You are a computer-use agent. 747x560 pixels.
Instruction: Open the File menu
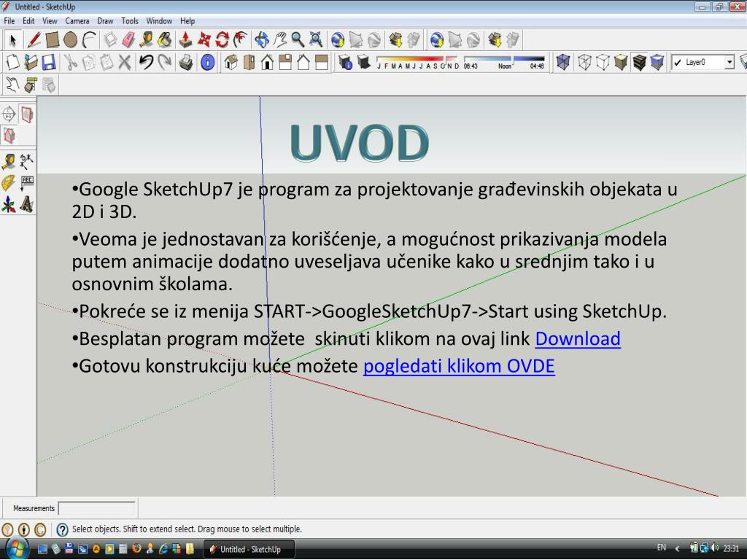9,21
